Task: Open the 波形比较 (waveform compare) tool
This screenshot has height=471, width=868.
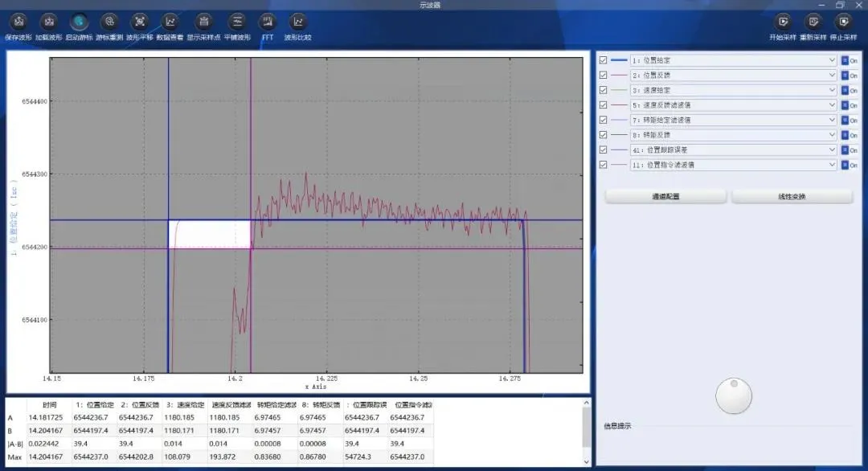Action: click(297, 23)
